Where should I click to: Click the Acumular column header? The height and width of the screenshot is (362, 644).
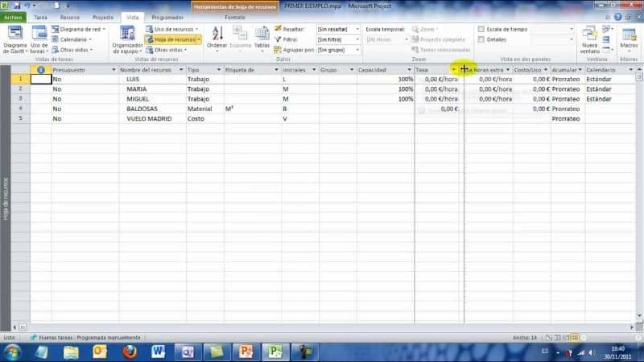pyautogui.click(x=568, y=70)
